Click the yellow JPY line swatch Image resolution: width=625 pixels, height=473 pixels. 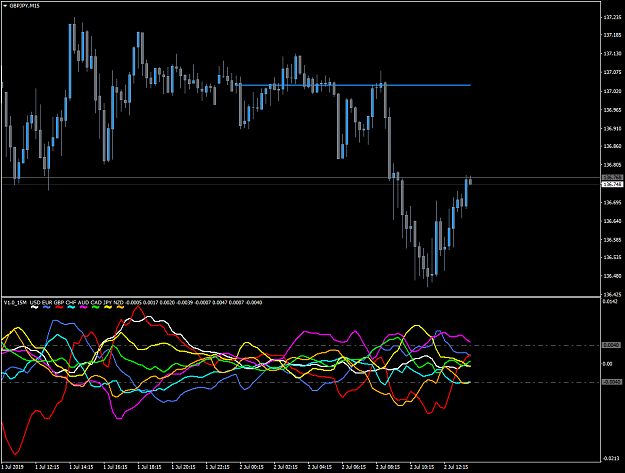pyautogui.click(x=108, y=307)
